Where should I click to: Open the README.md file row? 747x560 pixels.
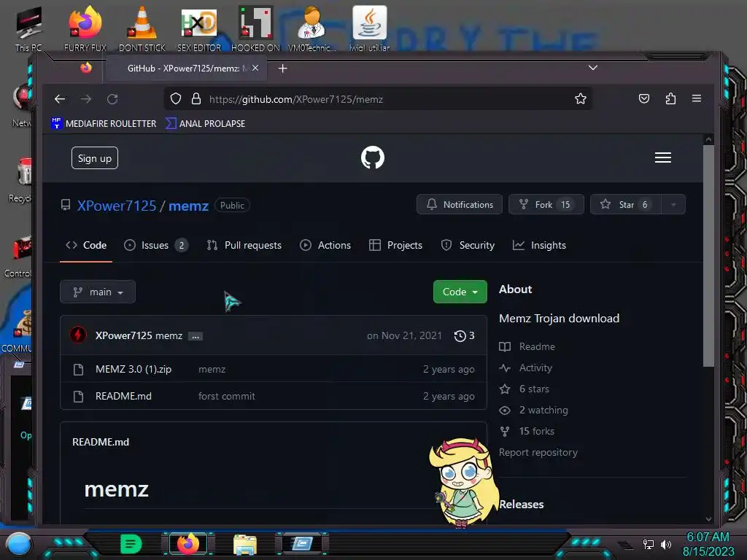(x=274, y=396)
